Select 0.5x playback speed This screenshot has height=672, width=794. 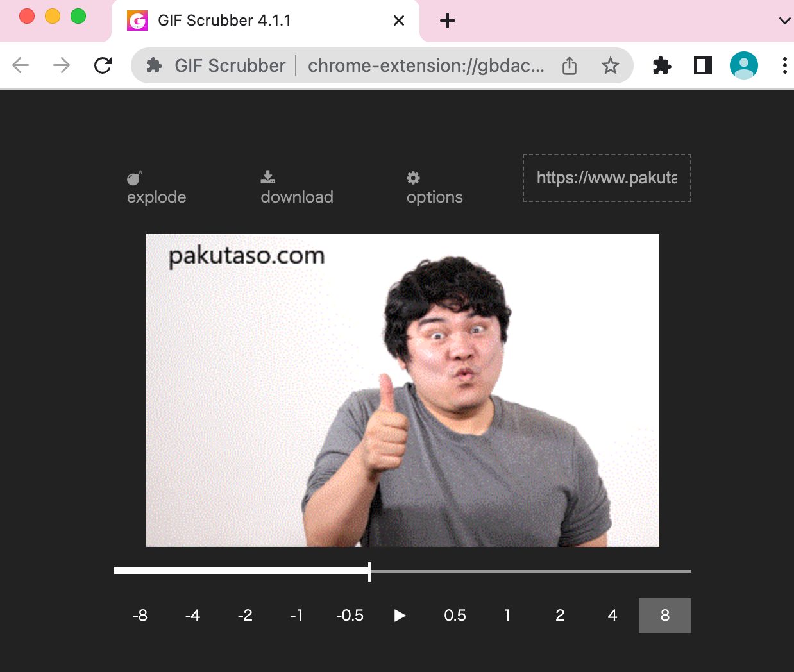(x=455, y=616)
